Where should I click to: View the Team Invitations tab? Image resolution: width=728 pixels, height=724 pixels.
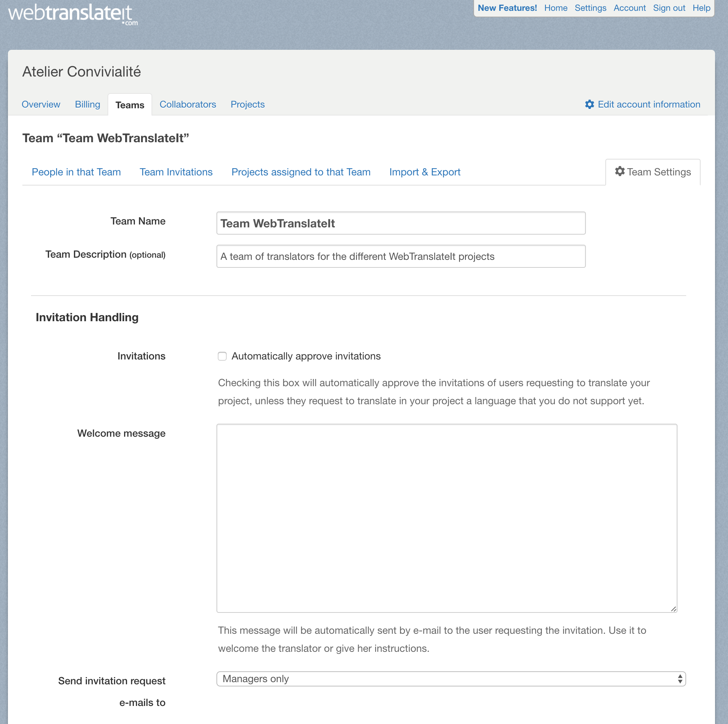coord(176,172)
